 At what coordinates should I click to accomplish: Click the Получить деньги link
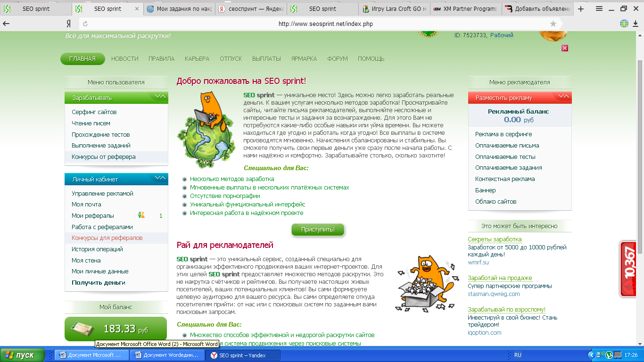(99, 283)
